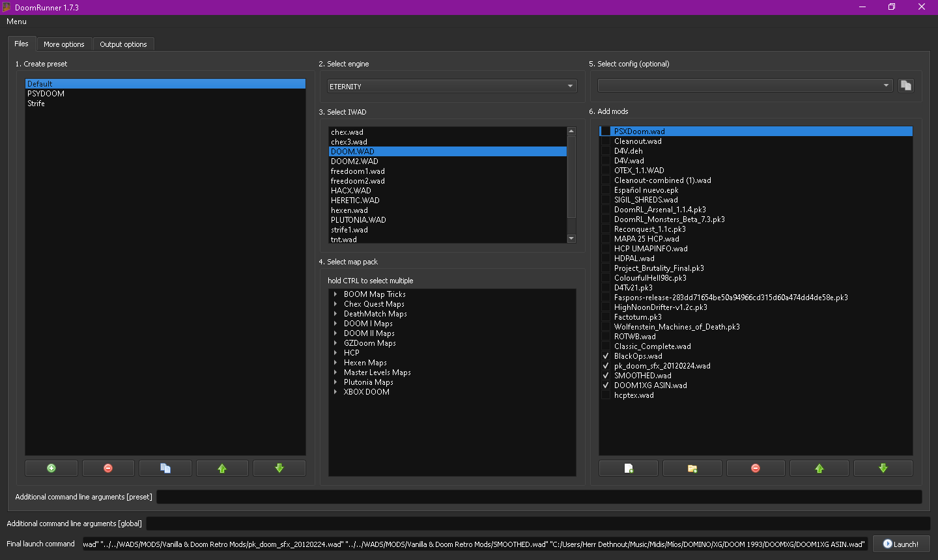
Task: Select the HCP map pack entry
Action: click(x=352, y=353)
